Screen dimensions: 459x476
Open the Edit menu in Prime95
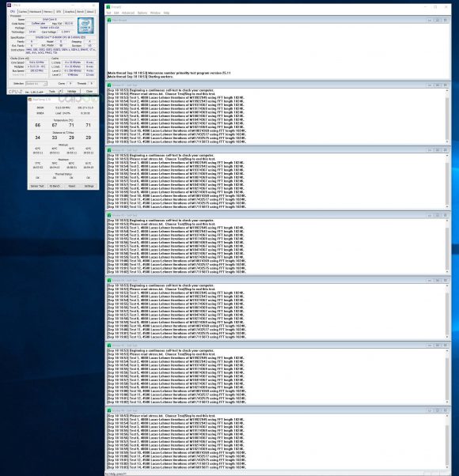[116, 13]
